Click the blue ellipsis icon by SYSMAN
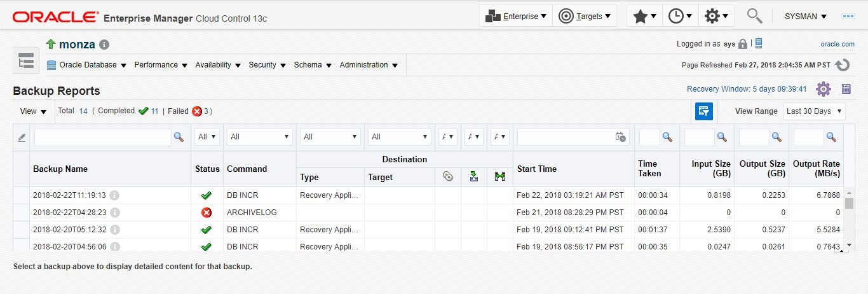This screenshot has height=294, width=868. [x=848, y=17]
